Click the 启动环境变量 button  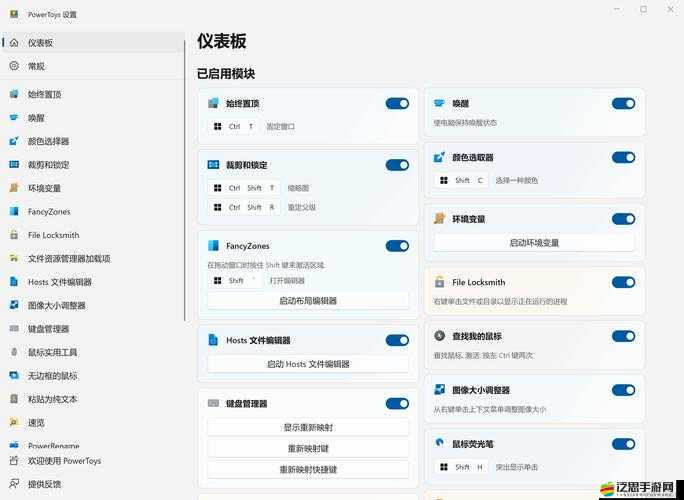[x=534, y=243]
